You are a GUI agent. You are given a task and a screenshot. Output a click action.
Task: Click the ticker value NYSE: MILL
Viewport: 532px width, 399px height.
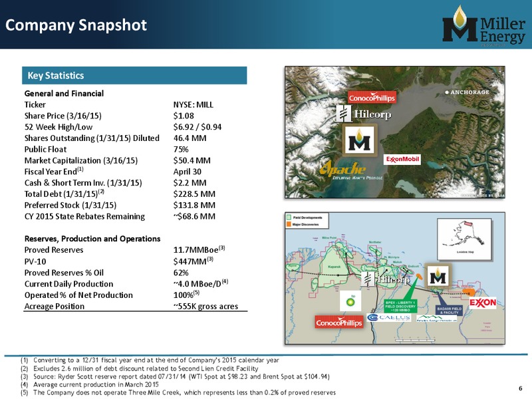194,104
